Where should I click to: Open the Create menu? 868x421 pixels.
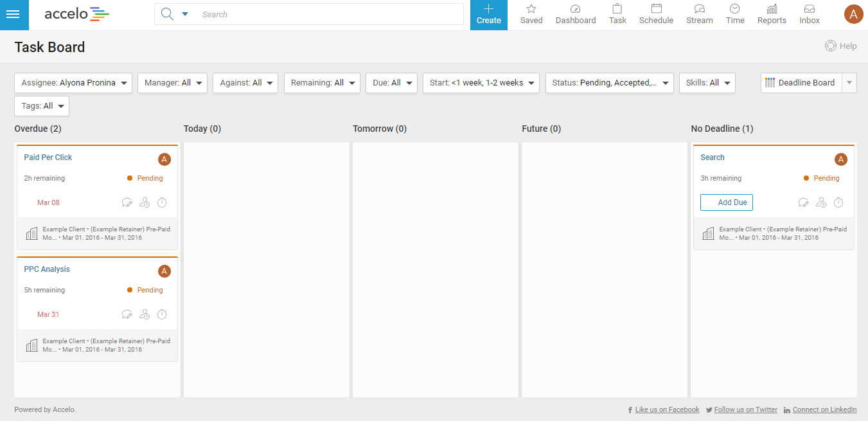[489, 15]
